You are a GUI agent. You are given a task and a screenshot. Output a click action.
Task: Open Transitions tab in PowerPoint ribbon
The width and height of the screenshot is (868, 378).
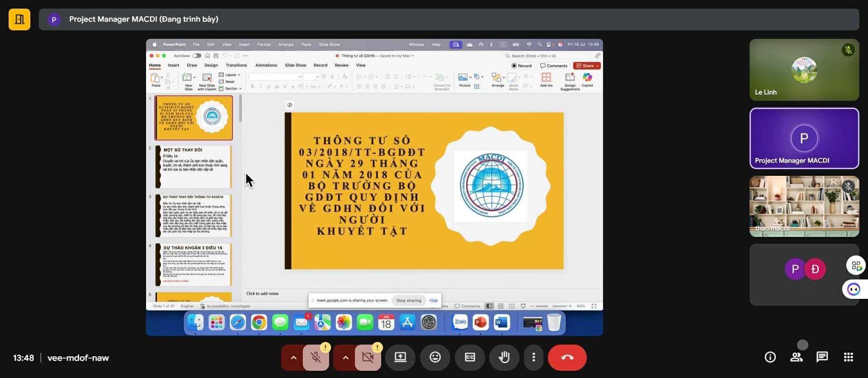[236, 66]
